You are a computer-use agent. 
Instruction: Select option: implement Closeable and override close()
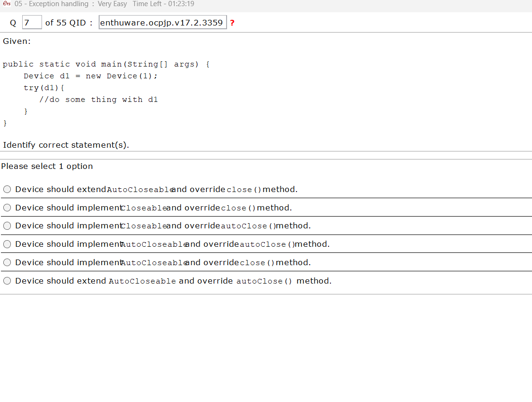click(x=7, y=208)
